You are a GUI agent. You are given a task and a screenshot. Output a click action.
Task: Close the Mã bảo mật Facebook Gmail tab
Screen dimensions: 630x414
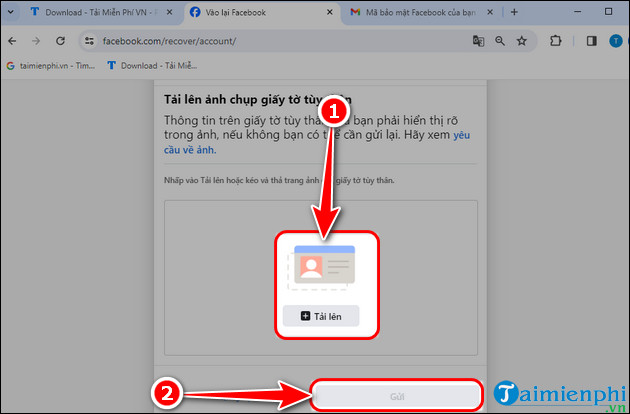coord(490,12)
